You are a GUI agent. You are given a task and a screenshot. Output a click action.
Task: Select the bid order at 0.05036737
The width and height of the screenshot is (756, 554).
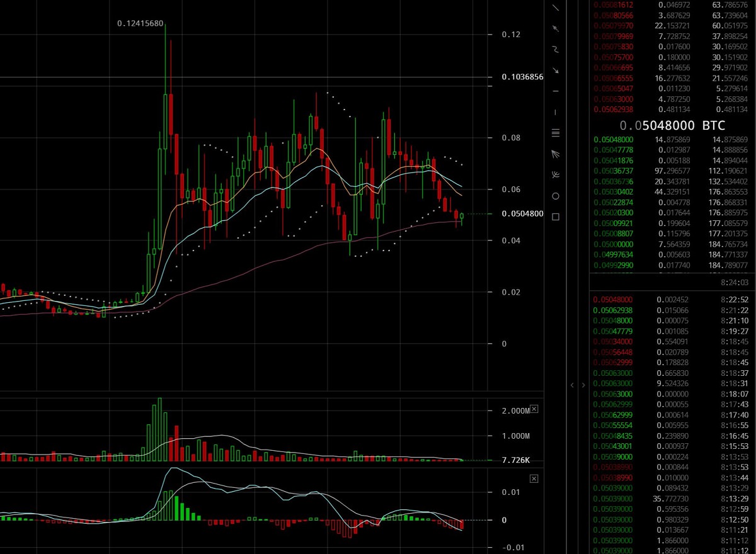click(x=672, y=171)
